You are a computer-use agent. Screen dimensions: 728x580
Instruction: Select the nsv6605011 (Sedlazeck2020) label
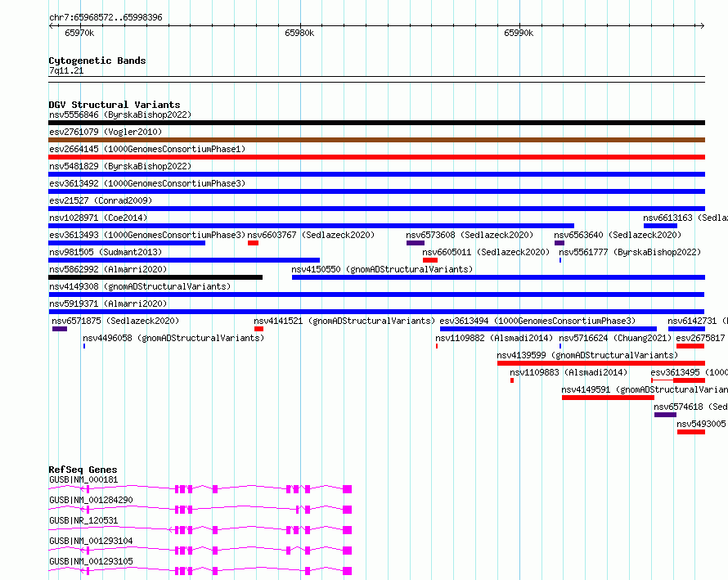(486, 252)
